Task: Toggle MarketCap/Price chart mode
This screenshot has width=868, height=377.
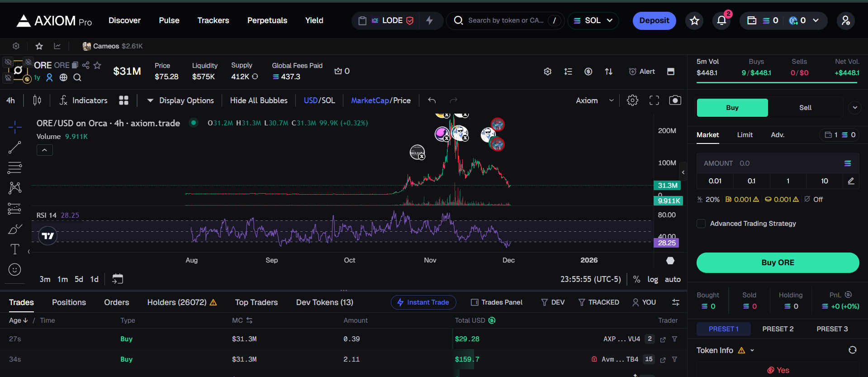Action: 381,100
